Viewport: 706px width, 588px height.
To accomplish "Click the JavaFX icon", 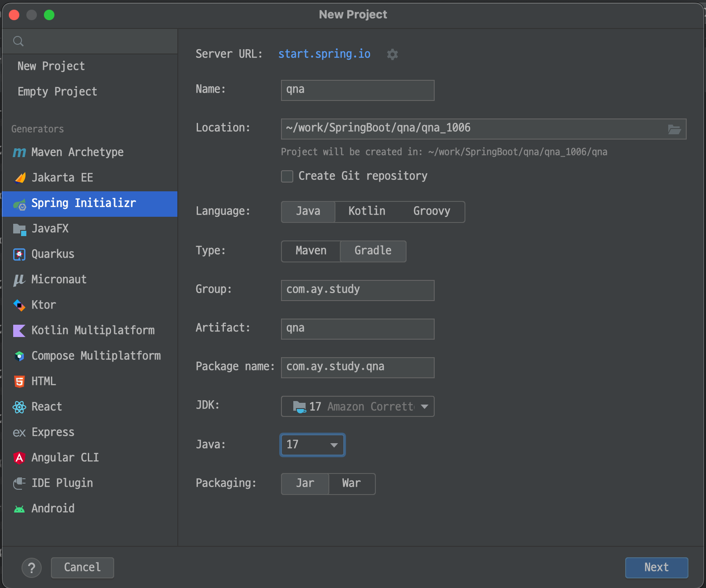I will pos(20,229).
